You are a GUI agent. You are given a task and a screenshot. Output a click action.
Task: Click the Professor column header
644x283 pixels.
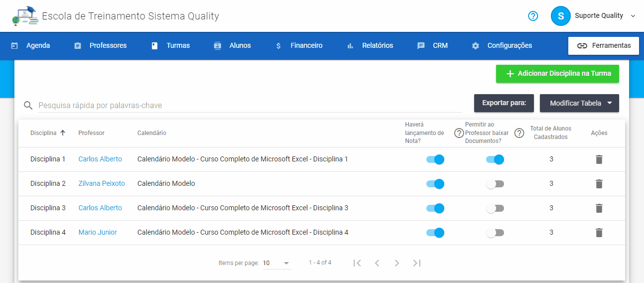[x=91, y=133]
